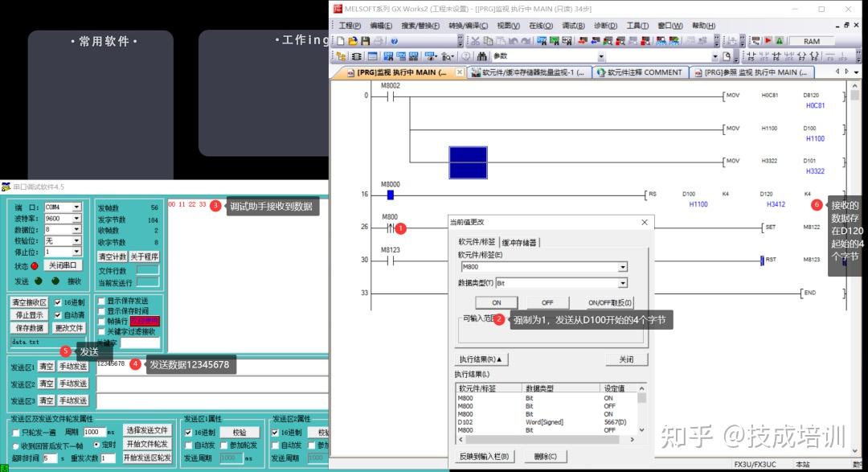868x472 pixels.
Task: Click the Save icon on GX Works2 toolbar
Action: point(366,40)
